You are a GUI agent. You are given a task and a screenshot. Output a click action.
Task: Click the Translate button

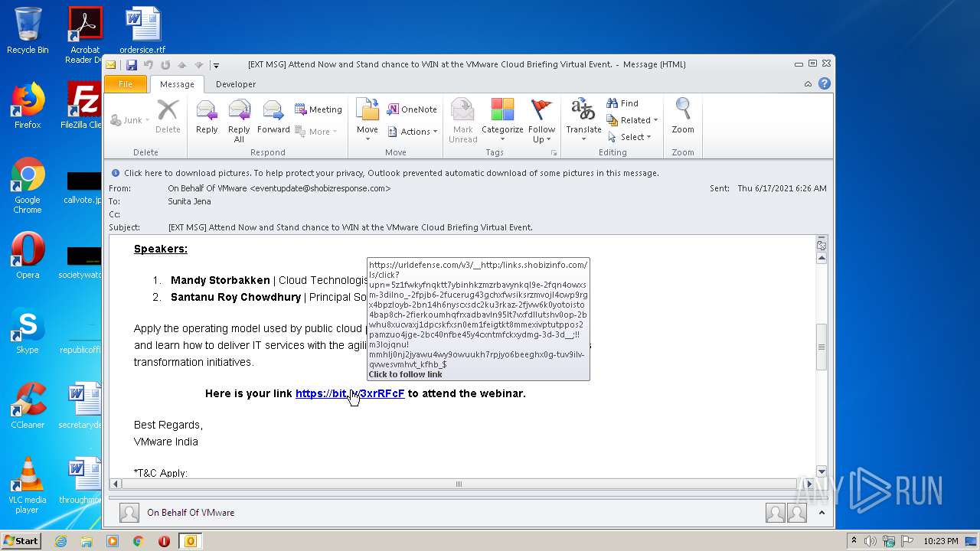[583, 119]
